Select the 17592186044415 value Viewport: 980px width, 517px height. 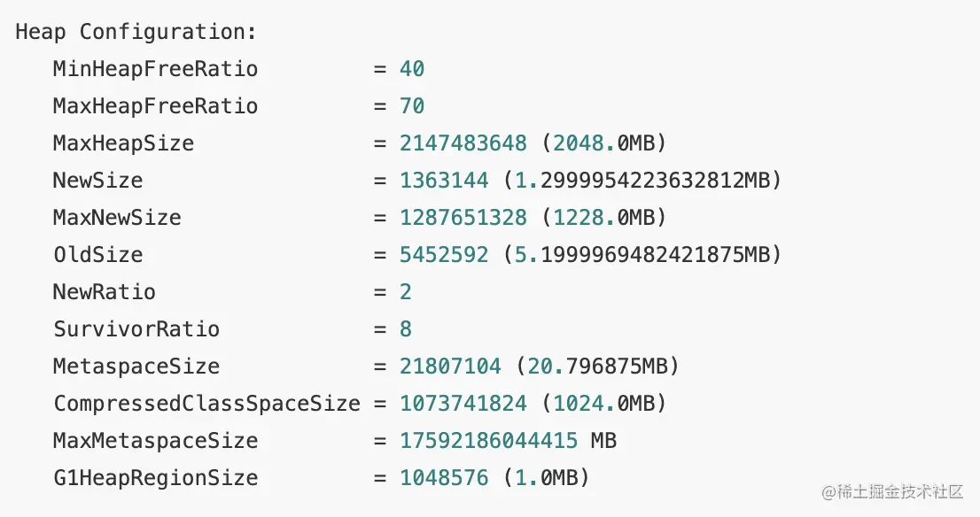[x=489, y=441]
